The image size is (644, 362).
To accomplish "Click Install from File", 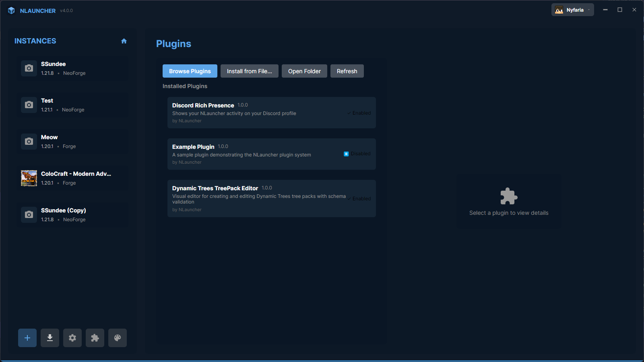I will [x=249, y=71].
